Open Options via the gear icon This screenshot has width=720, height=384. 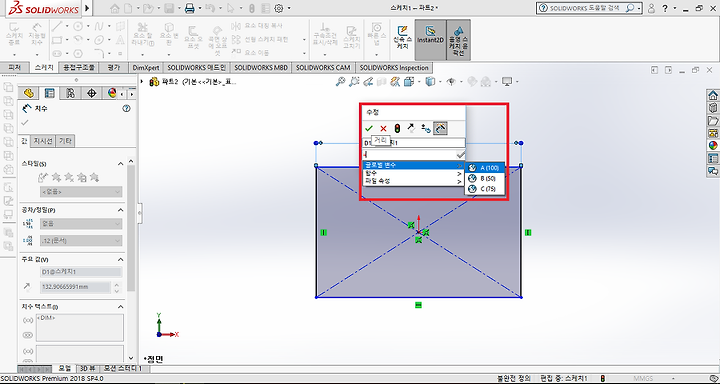click(x=278, y=8)
